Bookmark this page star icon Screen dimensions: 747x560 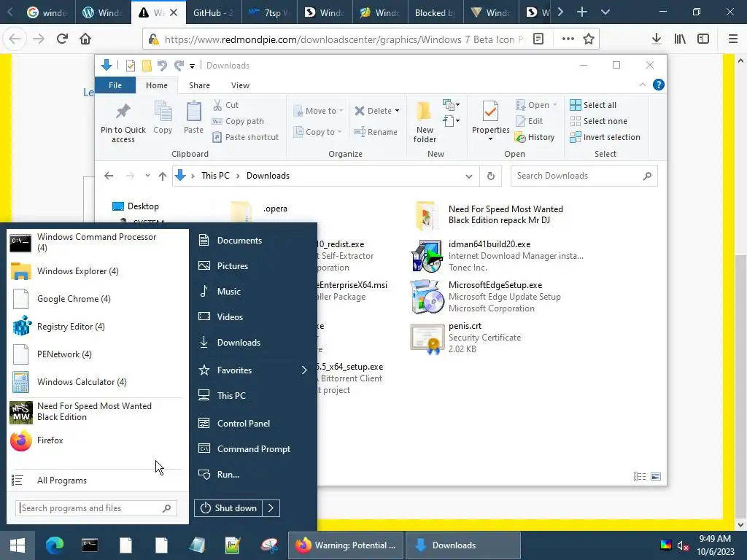click(x=589, y=39)
